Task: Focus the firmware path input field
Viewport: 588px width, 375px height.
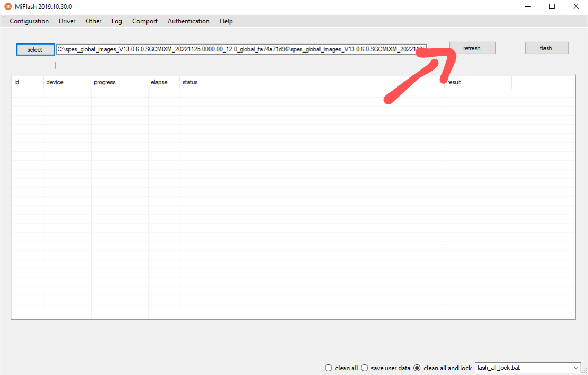Action: [x=241, y=49]
